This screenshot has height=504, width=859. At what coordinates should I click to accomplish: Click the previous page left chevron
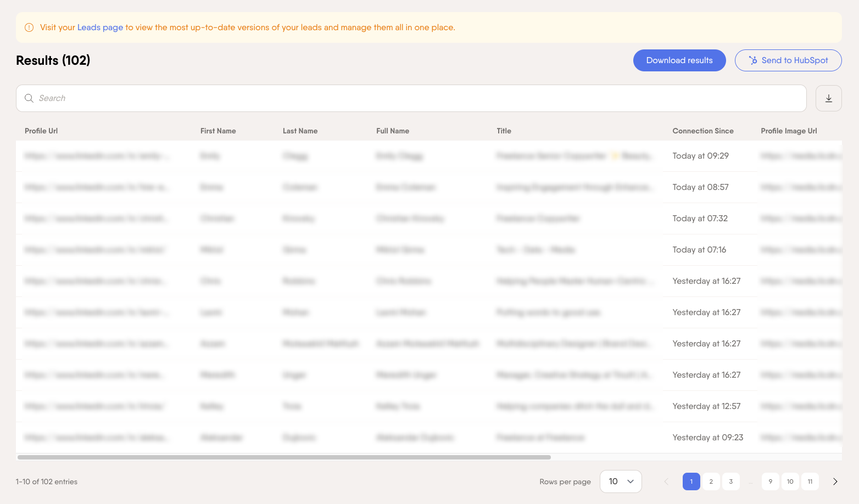coord(666,481)
